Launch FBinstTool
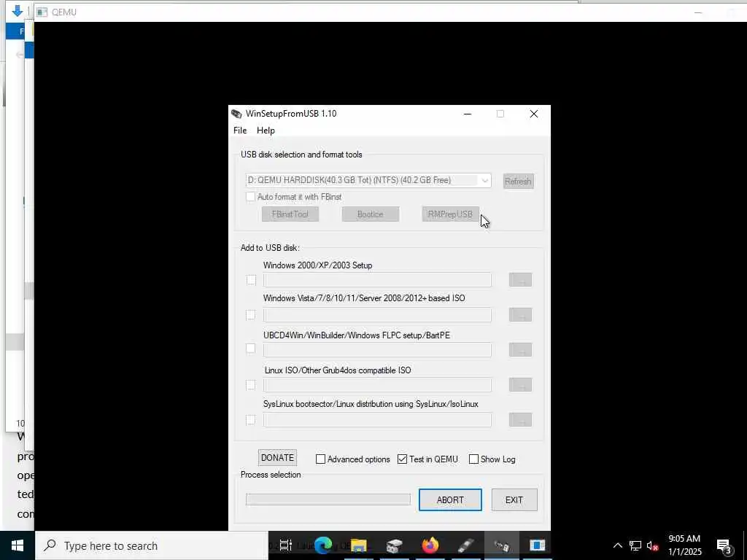 click(290, 214)
